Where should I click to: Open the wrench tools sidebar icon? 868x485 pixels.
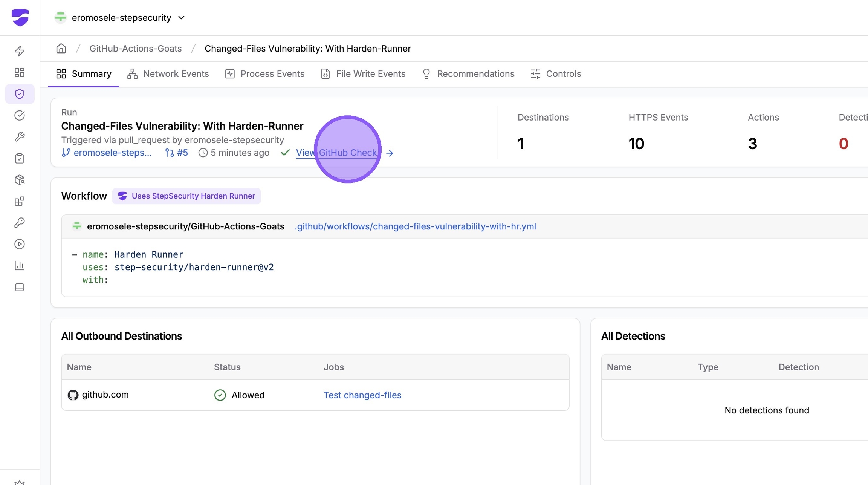tap(20, 136)
